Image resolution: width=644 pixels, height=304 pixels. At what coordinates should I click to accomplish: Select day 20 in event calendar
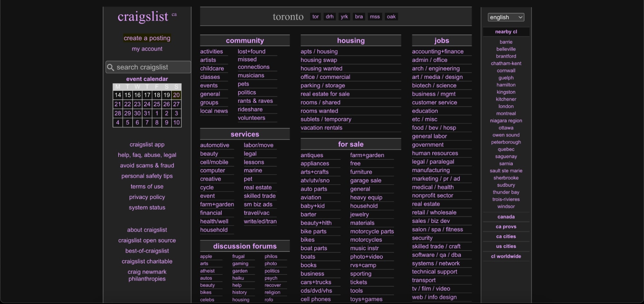(176, 95)
